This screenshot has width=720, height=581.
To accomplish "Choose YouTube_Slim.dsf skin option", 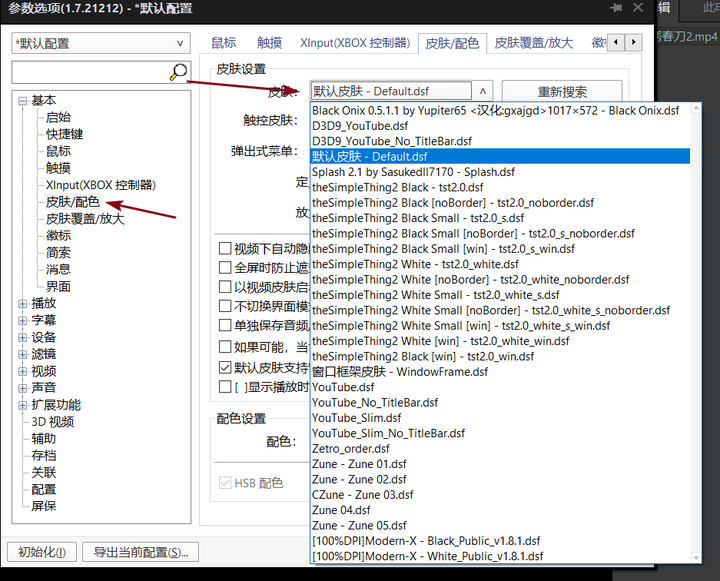I will point(501,418).
